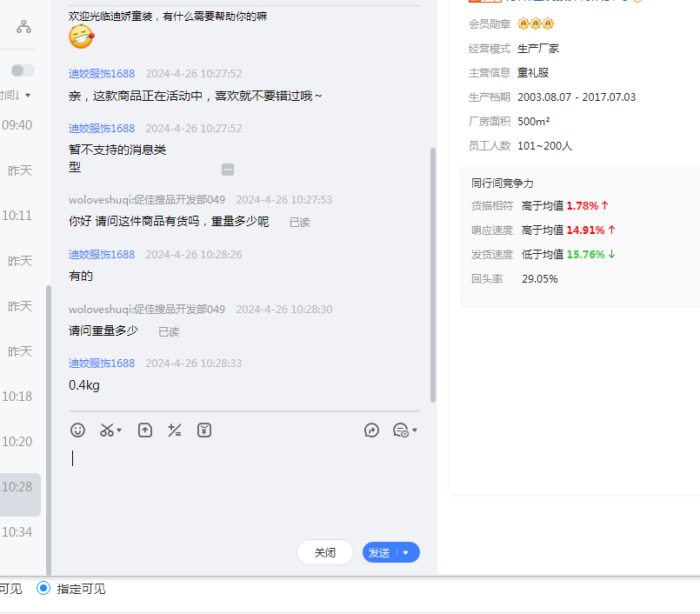Image resolution: width=700 pixels, height=614 pixels.
Task: Open the time sort dropdown in sidebar
Action: click(17, 95)
